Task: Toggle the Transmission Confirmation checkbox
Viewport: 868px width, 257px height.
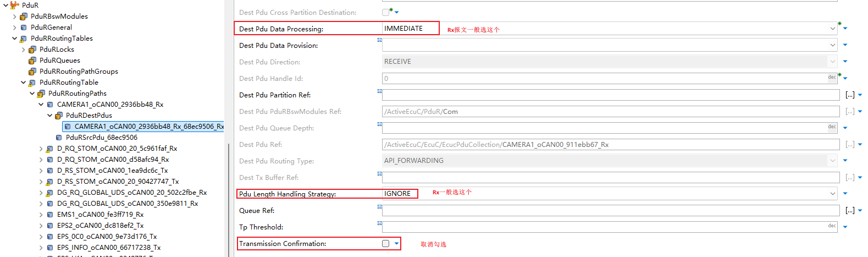Action: 385,243
